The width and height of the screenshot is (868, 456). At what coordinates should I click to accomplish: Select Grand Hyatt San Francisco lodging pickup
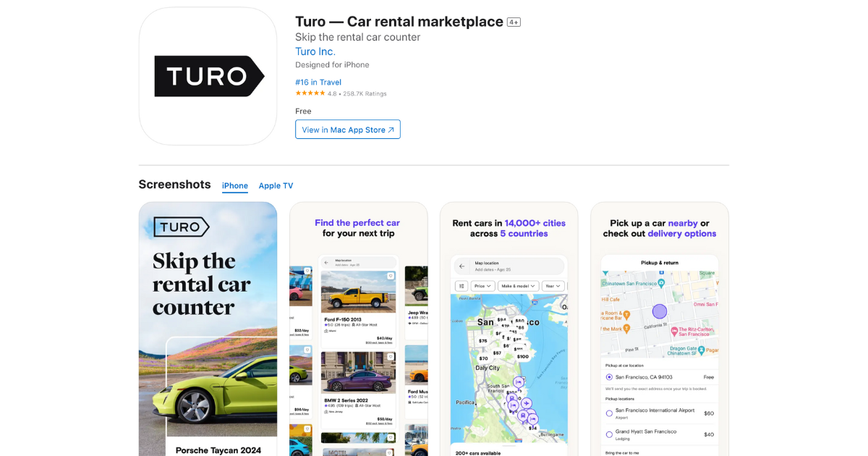[609, 434]
